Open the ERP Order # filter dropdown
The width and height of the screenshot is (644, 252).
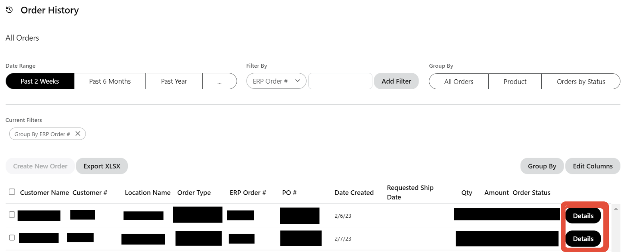click(x=276, y=81)
